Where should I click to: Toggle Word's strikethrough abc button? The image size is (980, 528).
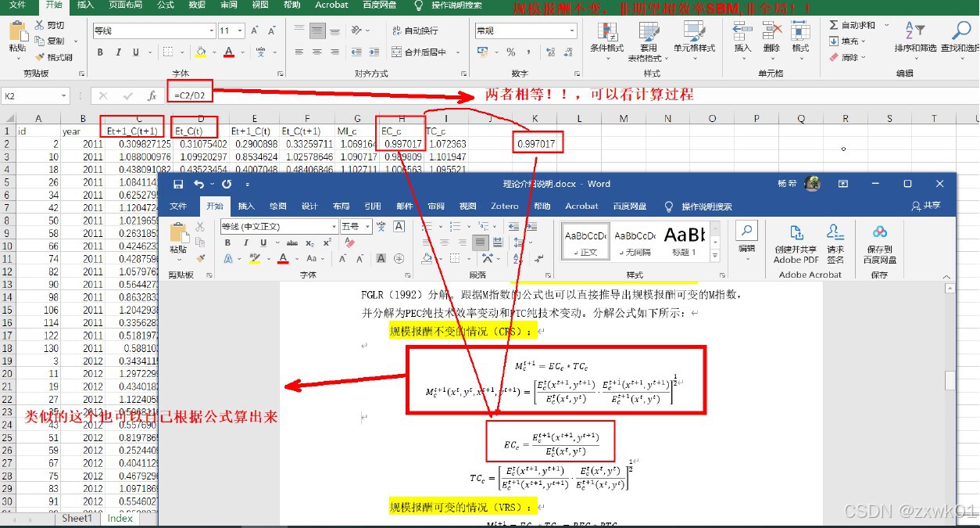(x=292, y=242)
